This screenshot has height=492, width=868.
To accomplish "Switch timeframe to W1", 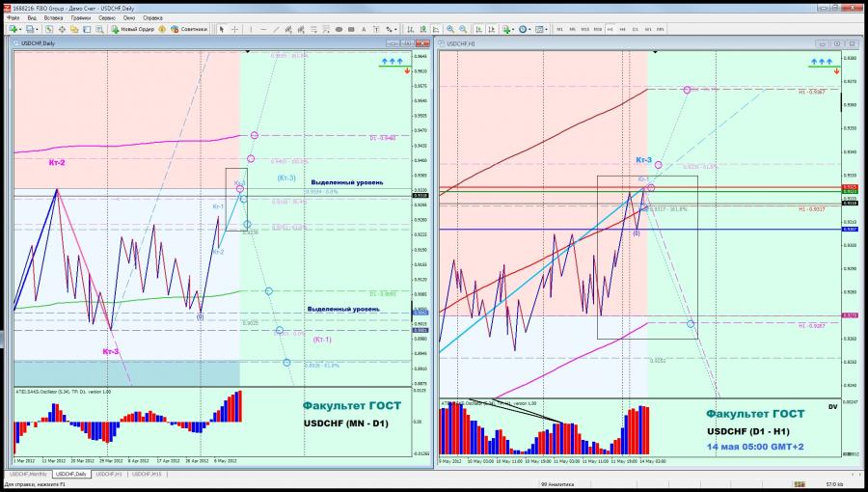I will (648, 29).
